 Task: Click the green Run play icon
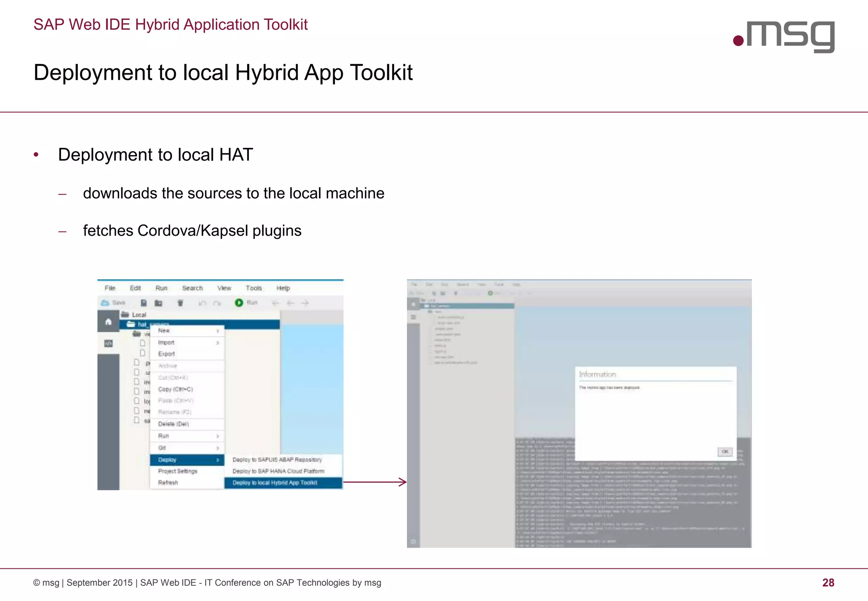pyautogui.click(x=239, y=303)
